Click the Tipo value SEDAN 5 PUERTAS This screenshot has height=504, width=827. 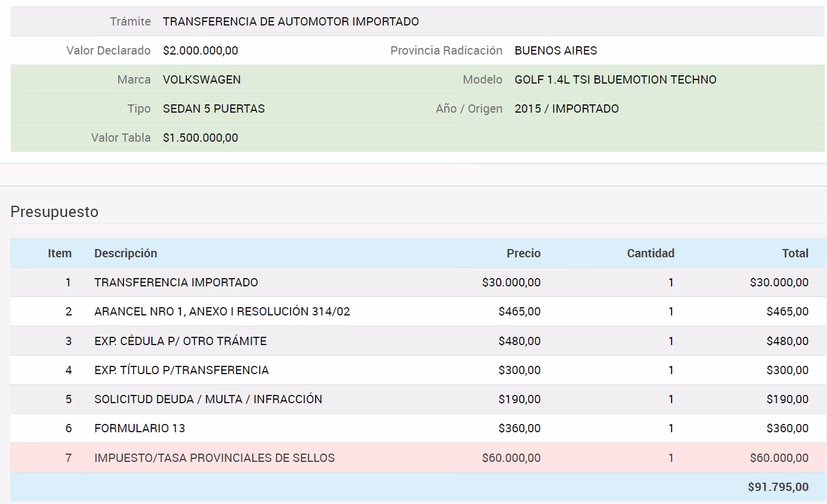pos(214,109)
